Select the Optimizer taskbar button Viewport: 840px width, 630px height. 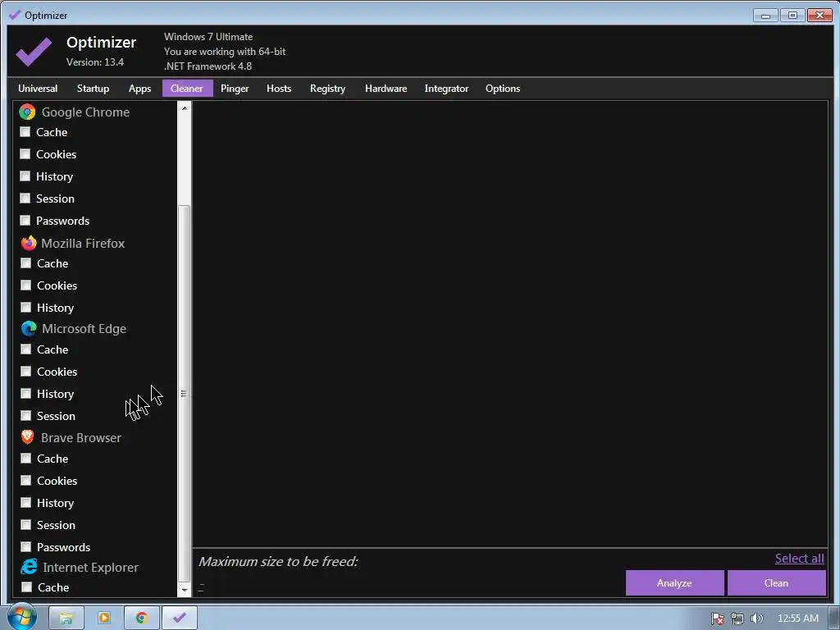pos(180,618)
